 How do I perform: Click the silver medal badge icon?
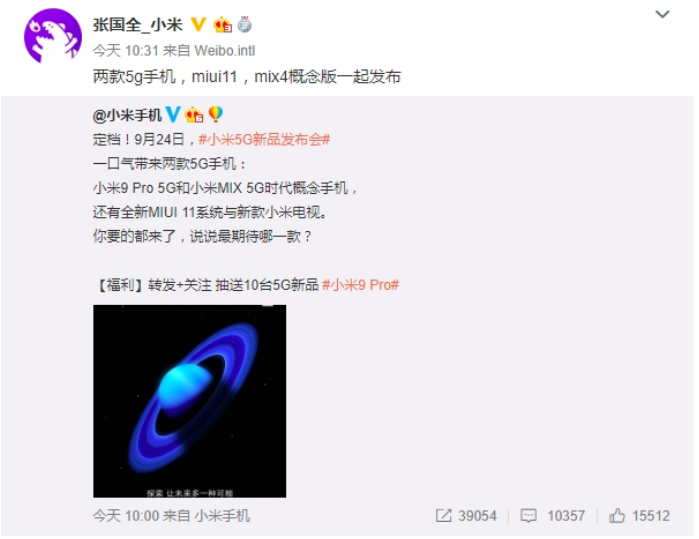pos(244,25)
